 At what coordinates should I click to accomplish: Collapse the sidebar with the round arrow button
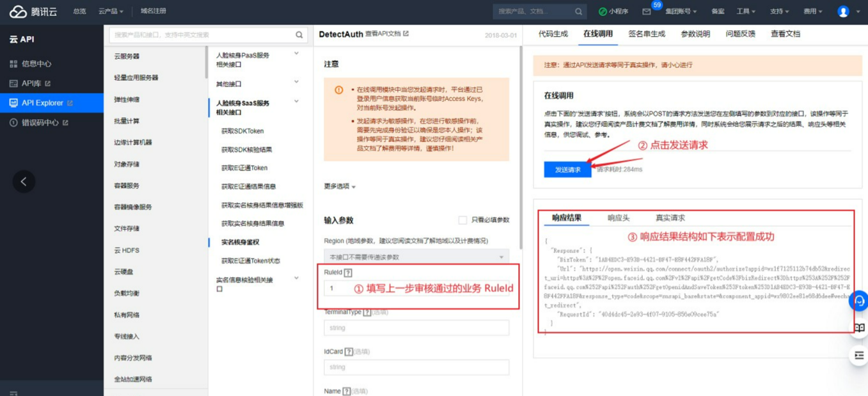[x=24, y=182]
